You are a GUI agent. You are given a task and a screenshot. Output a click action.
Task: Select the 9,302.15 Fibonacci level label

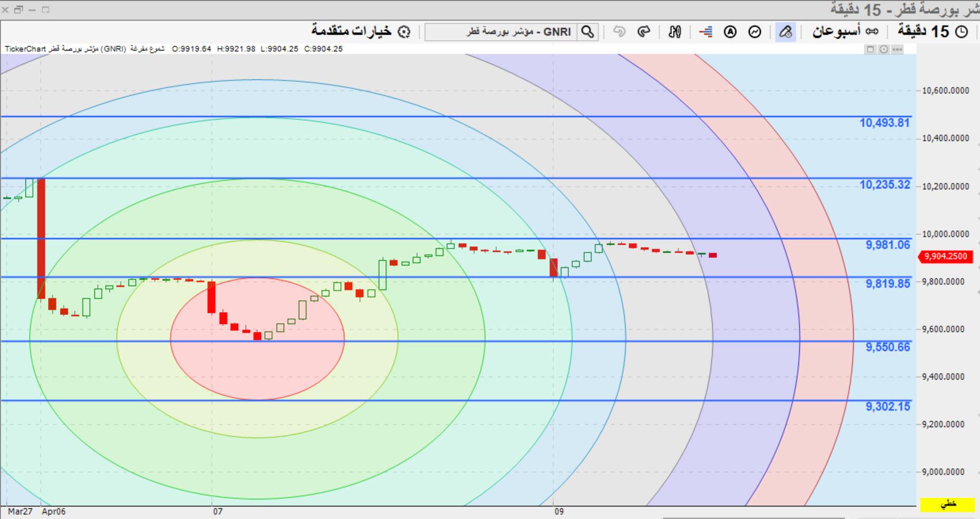pyautogui.click(x=888, y=406)
